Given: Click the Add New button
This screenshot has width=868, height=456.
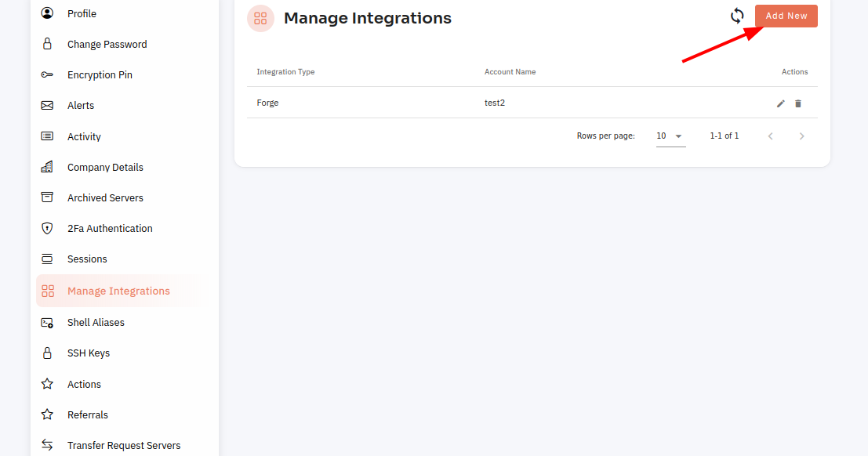Looking at the screenshot, I should click(x=786, y=16).
